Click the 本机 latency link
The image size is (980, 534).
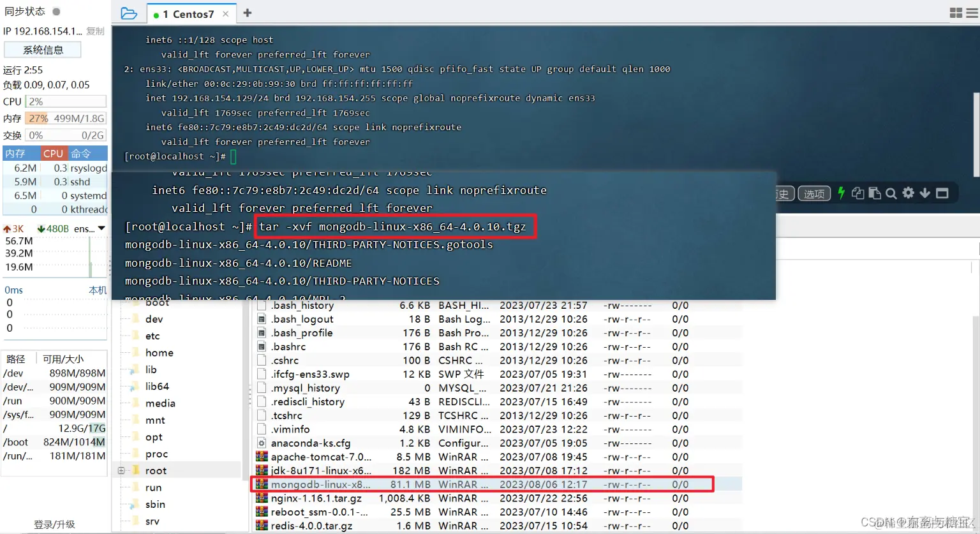(x=98, y=290)
